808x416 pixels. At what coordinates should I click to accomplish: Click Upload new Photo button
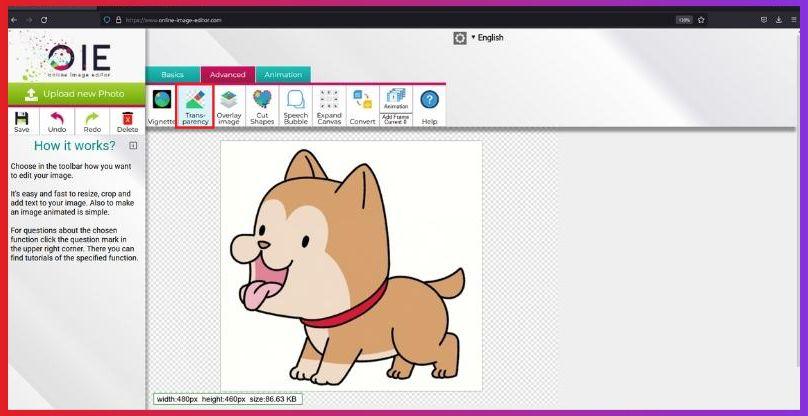point(73,94)
